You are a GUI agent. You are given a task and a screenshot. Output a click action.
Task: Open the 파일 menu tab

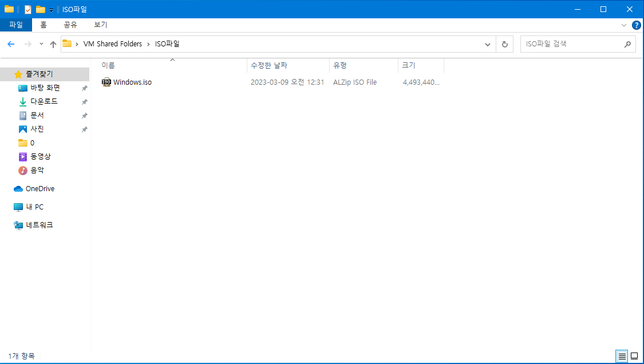pyautogui.click(x=16, y=25)
